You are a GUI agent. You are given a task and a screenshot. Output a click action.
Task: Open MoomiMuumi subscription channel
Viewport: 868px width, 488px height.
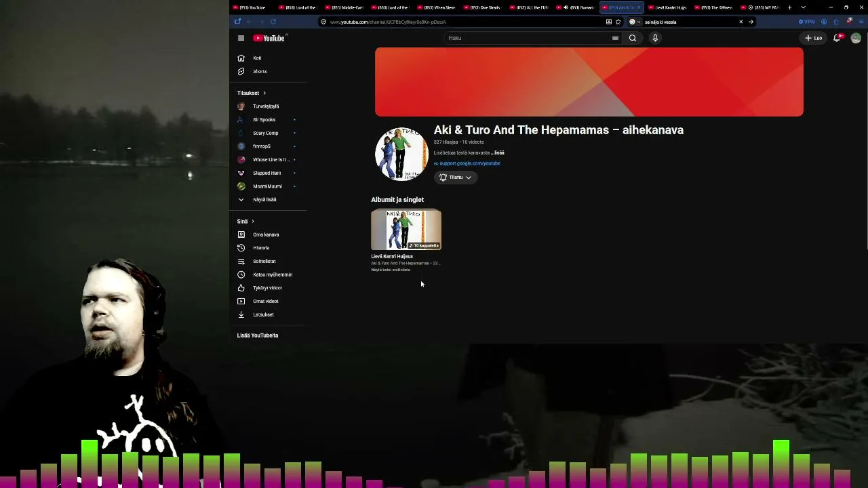(x=268, y=186)
